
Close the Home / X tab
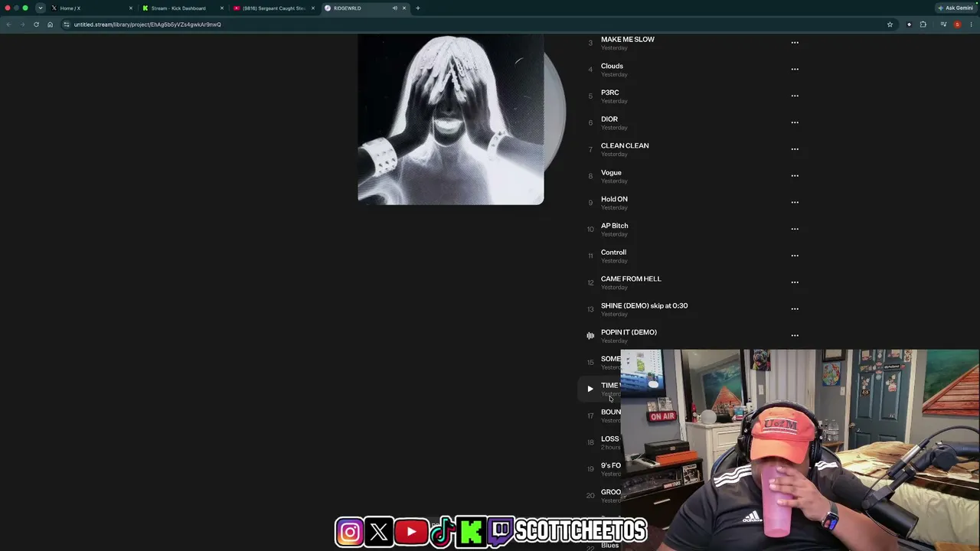(131, 8)
